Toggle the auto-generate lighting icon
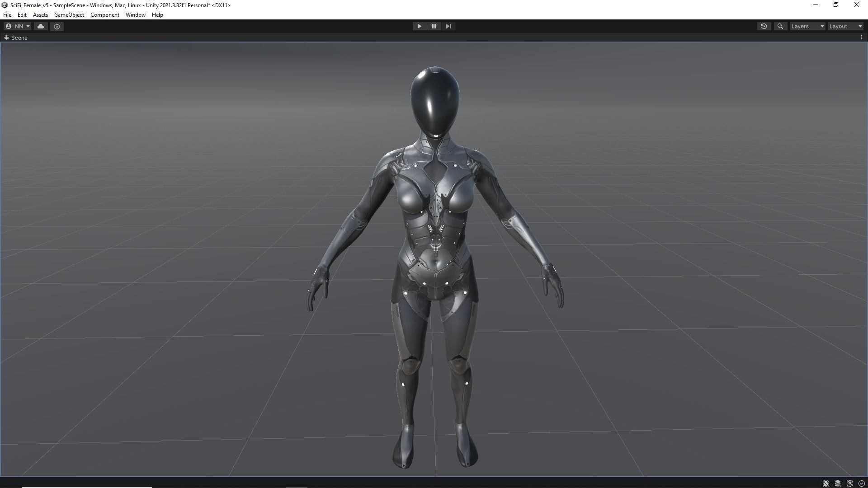 [850, 483]
